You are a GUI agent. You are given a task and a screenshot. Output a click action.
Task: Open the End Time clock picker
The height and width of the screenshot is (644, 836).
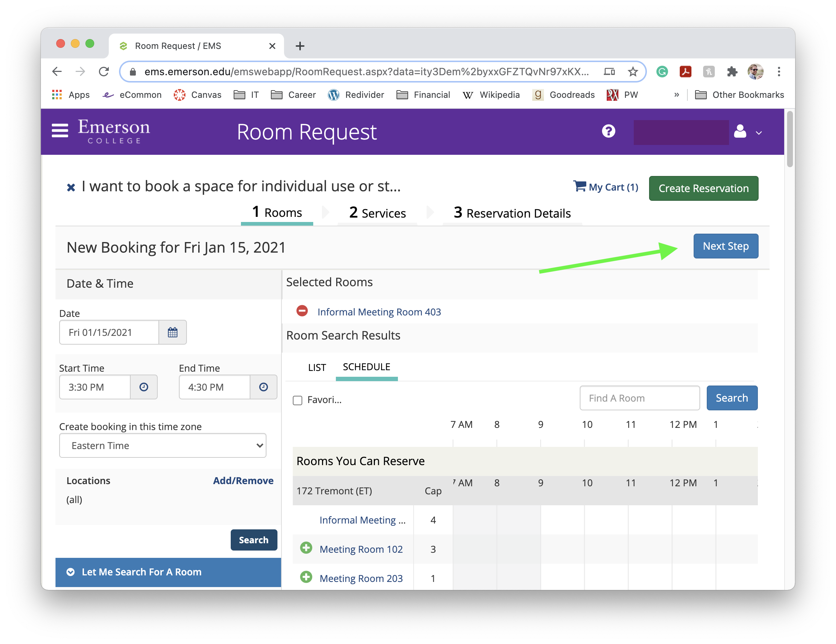[263, 387]
